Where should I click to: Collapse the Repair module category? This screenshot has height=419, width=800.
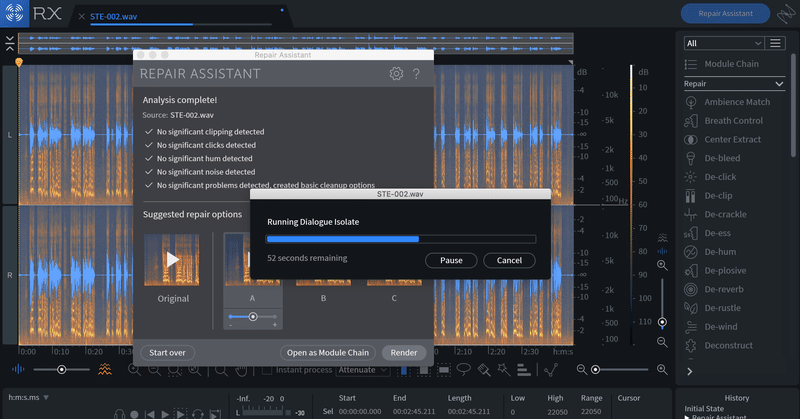pos(779,84)
